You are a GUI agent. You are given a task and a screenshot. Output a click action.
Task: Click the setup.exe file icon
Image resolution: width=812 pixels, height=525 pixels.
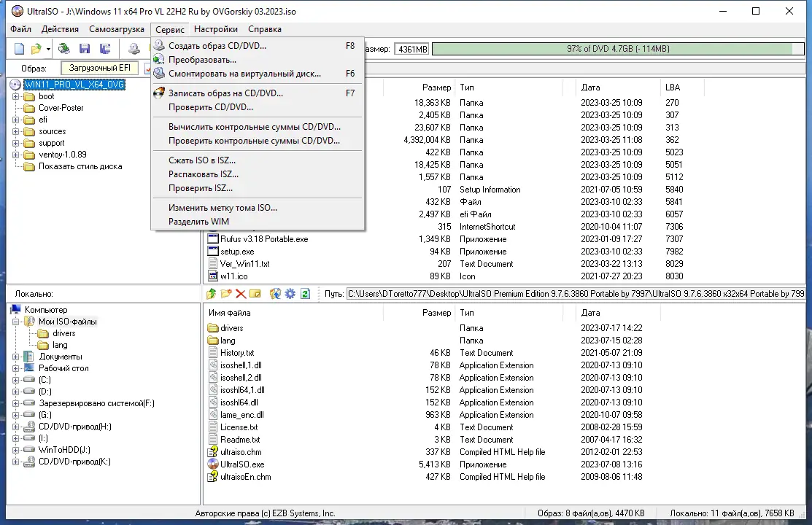click(213, 251)
